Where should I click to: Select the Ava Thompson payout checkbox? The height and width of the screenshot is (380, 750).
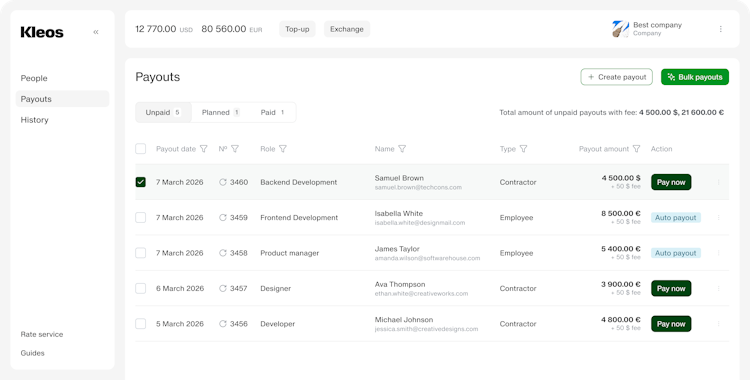(141, 289)
